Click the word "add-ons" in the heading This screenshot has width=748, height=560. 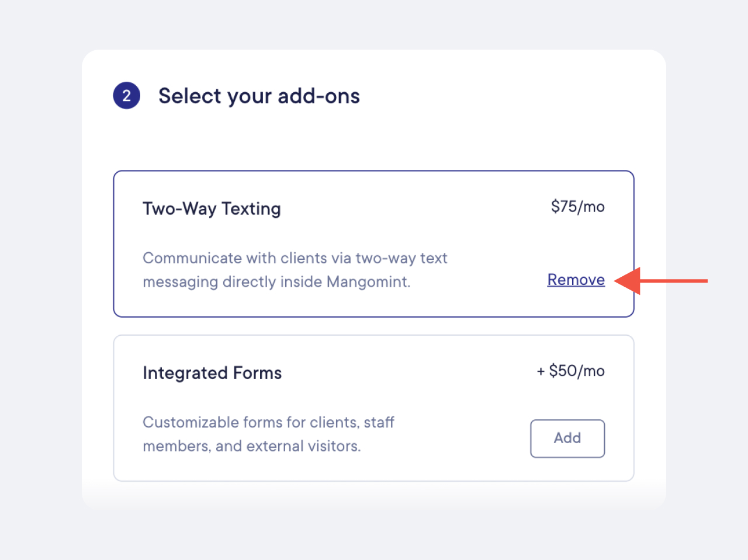[x=318, y=96]
